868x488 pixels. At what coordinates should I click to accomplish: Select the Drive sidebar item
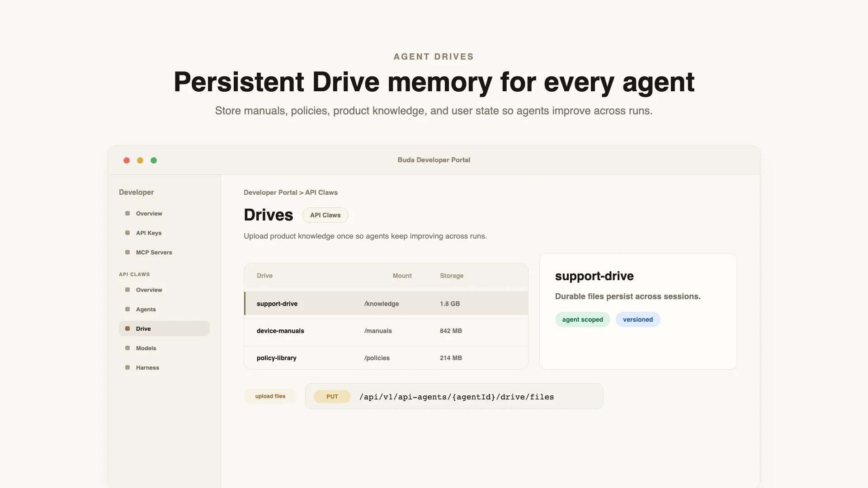(164, 328)
